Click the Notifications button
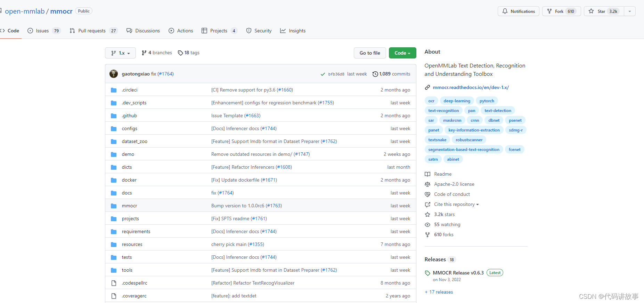Viewport: 644px width, 303px height. 519,11
